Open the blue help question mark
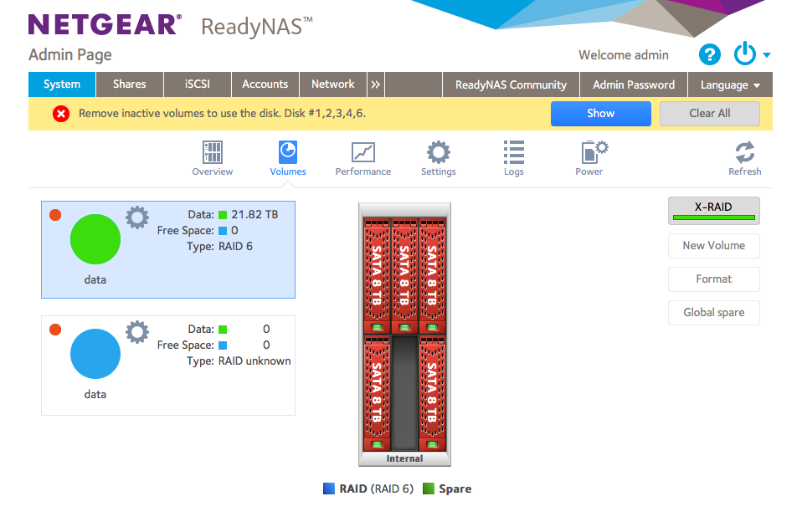The width and height of the screenshot is (802, 532). 709,55
